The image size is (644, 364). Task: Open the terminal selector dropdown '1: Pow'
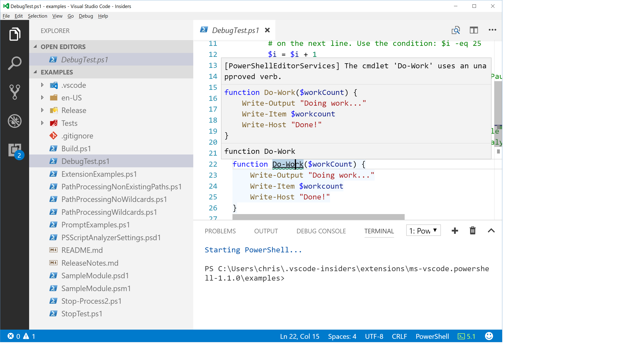click(x=423, y=231)
